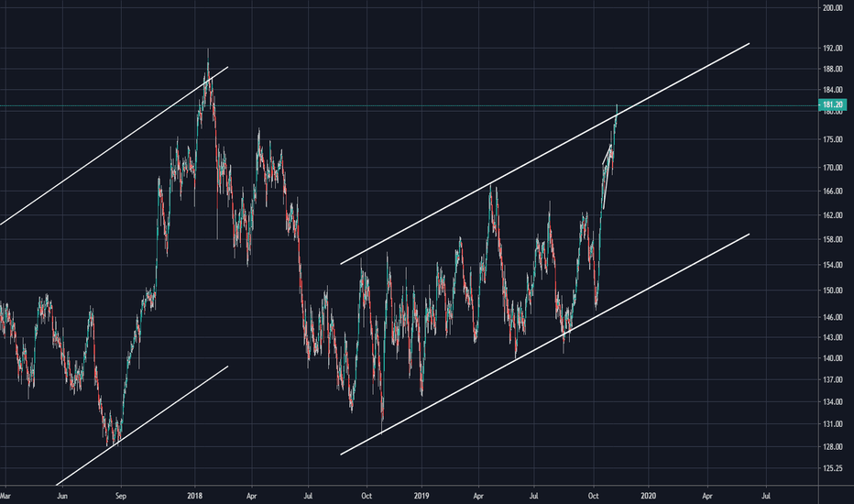
Task: Click the 2018 label on the time axis
Action: click(194, 496)
